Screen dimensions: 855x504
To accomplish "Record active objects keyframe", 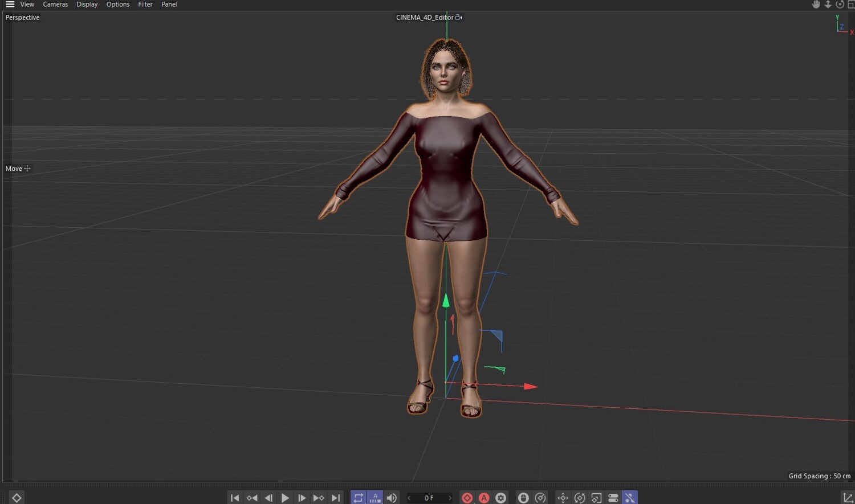I will 467,498.
